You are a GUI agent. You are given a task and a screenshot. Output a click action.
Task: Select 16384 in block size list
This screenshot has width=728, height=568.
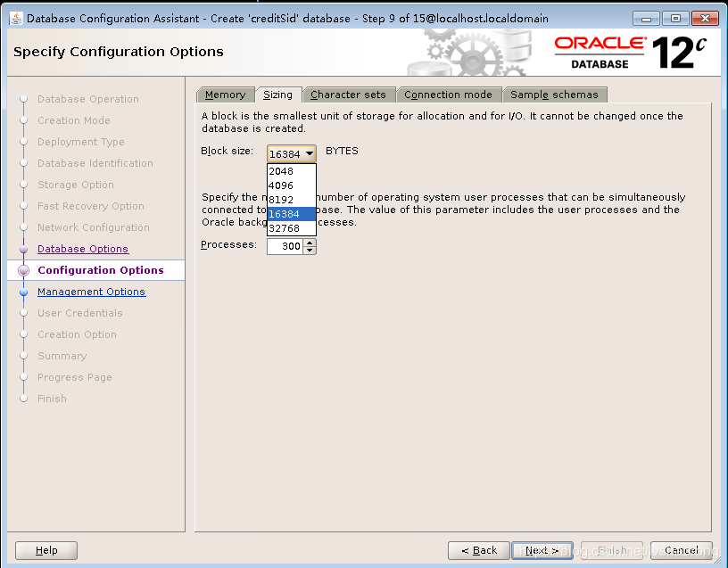tap(292, 214)
